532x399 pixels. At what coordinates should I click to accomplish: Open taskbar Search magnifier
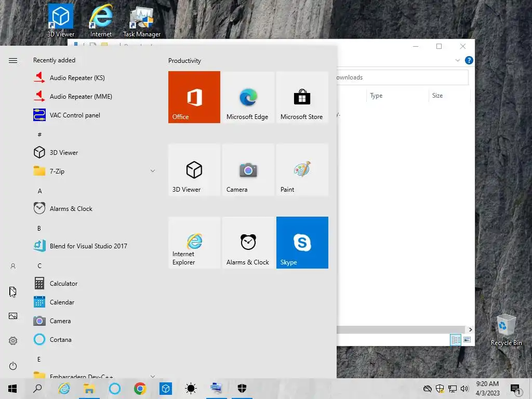point(37,389)
